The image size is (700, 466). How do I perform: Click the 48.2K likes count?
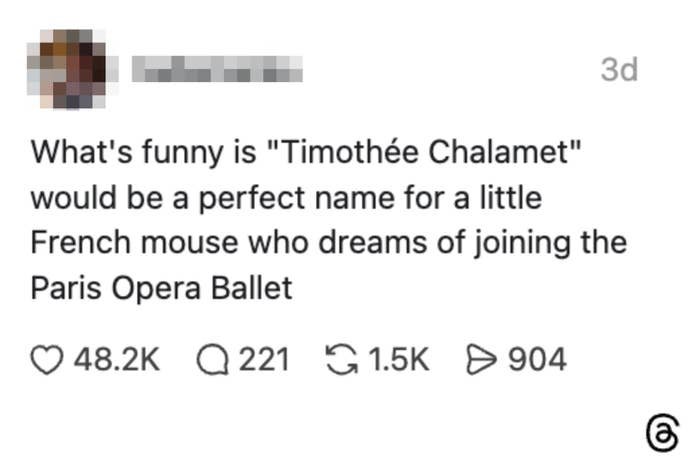coord(118,359)
